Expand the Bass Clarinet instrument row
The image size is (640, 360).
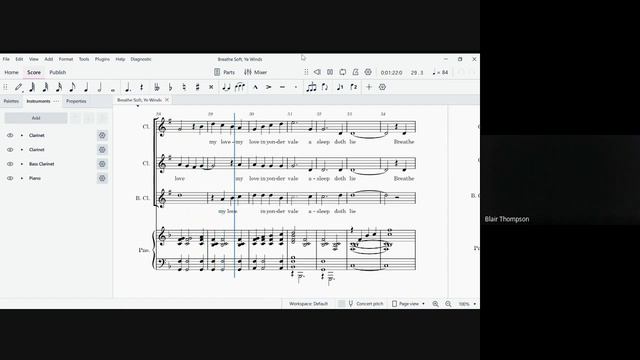click(22, 164)
